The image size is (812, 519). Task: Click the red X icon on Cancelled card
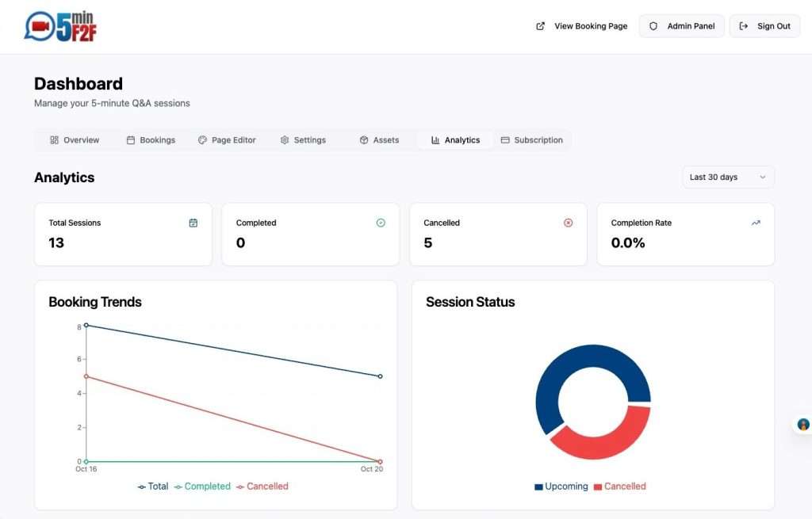[x=568, y=223]
